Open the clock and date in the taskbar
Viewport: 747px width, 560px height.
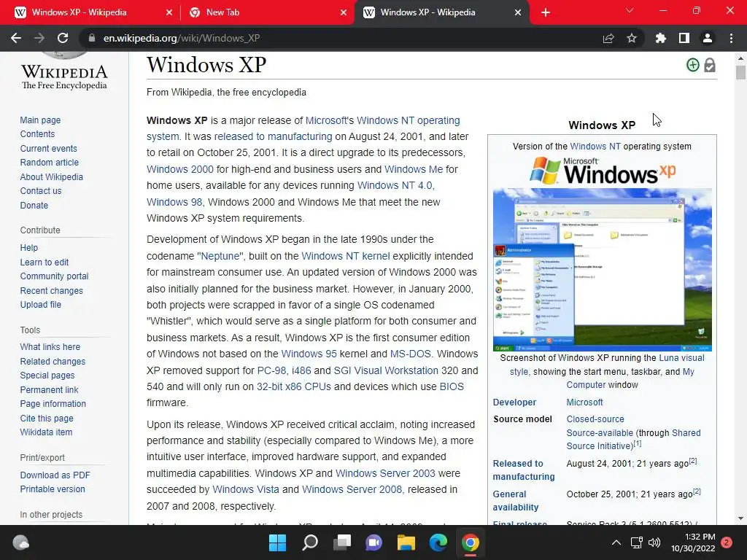(693, 542)
